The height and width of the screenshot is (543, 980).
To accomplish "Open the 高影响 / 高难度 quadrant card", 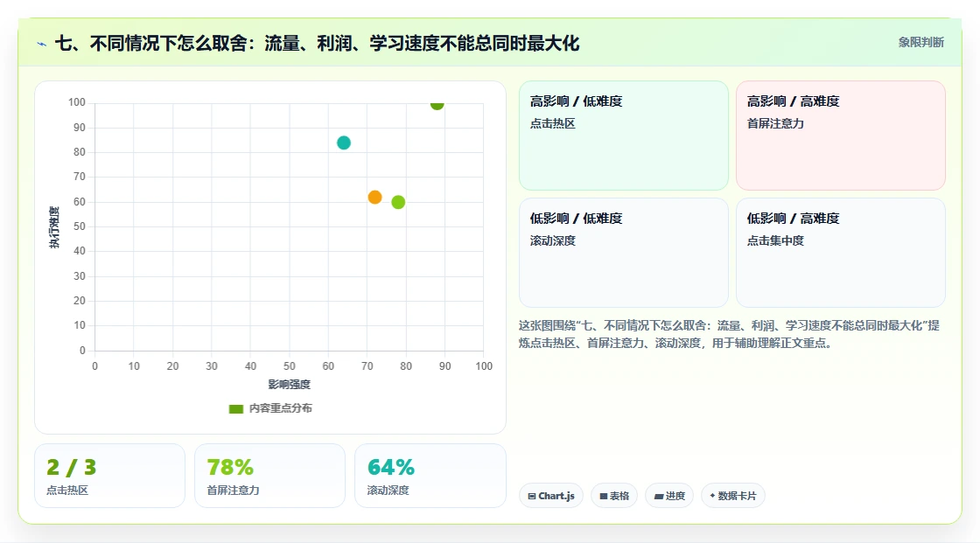I will 841,136.
